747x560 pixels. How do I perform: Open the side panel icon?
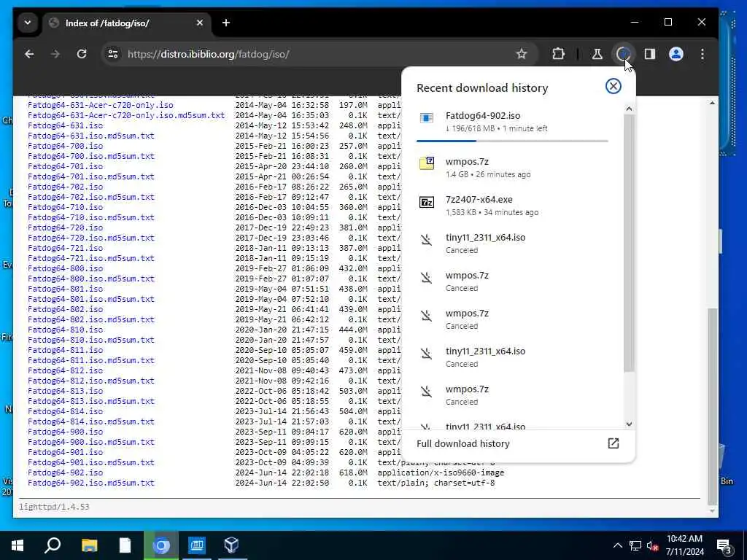650,54
